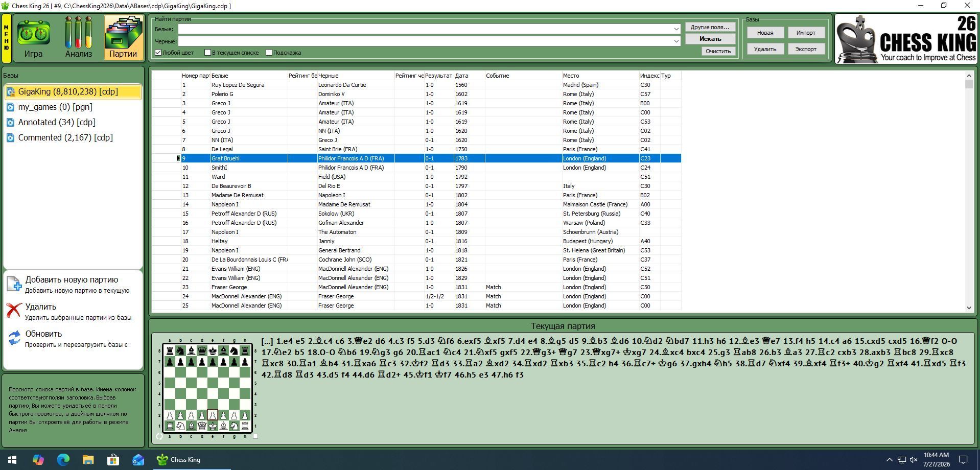Image resolution: width=980 pixels, height=470 pixels.
Task: Switch to the Анализ mode
Action: [79, 38]
